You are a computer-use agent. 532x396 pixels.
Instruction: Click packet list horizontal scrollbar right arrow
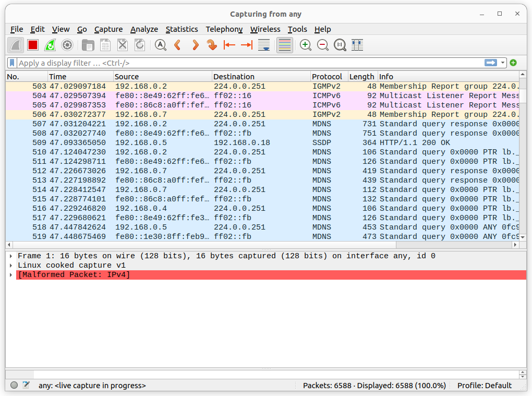(515, 245)
